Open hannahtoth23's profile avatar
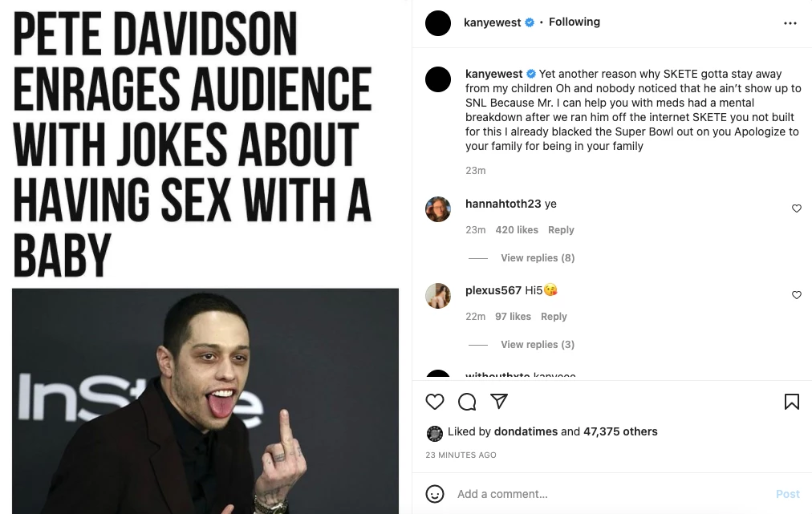The height and width of the screenshot is (514, 812). (438, 209)
